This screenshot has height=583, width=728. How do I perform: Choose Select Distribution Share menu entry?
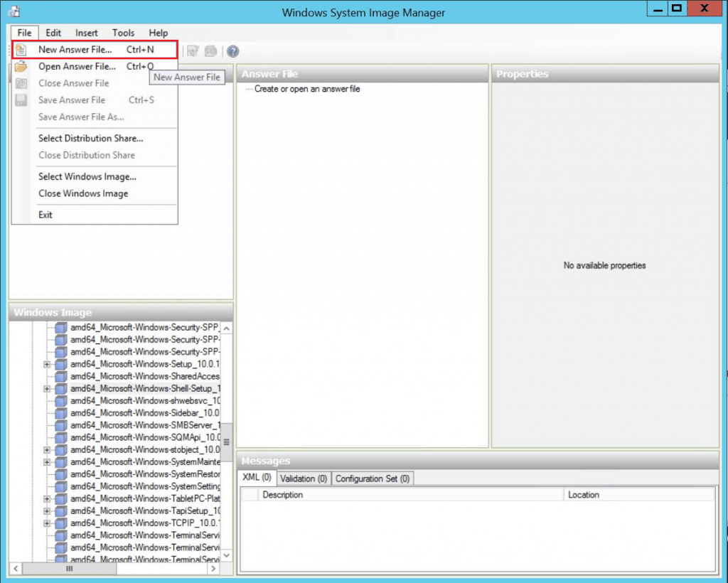point(95,139)
